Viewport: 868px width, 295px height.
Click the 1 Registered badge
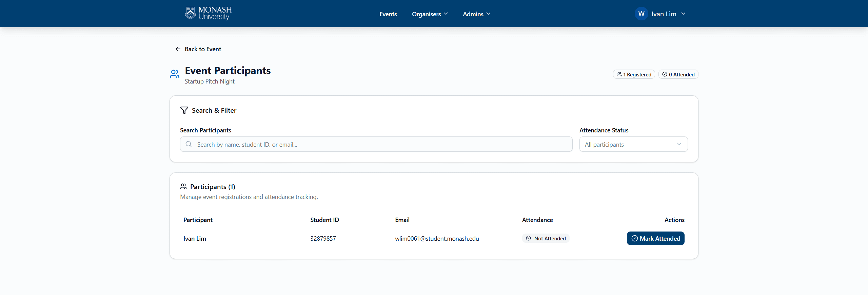coord(634,74)
